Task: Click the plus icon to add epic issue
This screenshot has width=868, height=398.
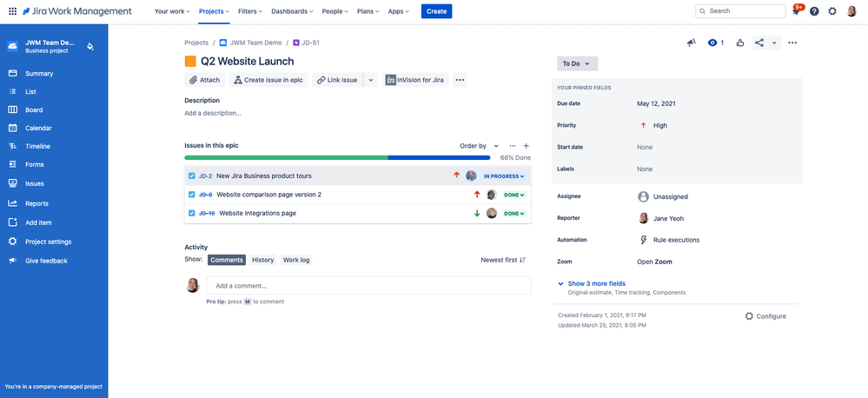Action: (526, 146)
